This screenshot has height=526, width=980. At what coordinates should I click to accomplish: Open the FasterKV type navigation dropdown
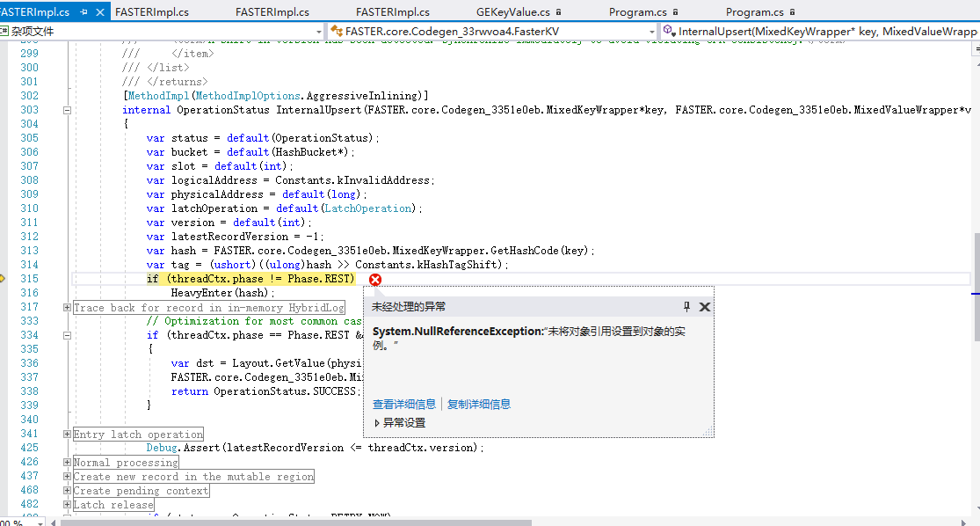[654, 30]
